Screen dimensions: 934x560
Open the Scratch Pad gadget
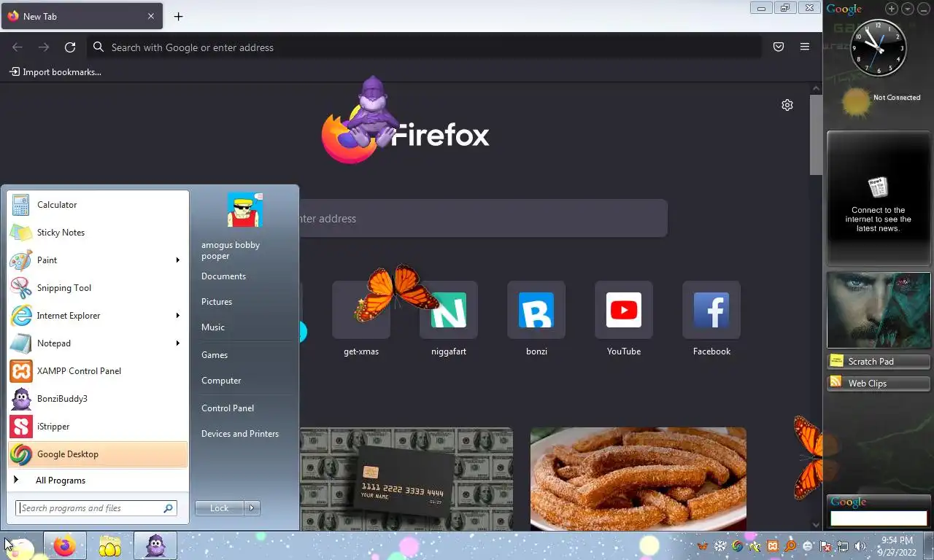(x=879, y=362)
